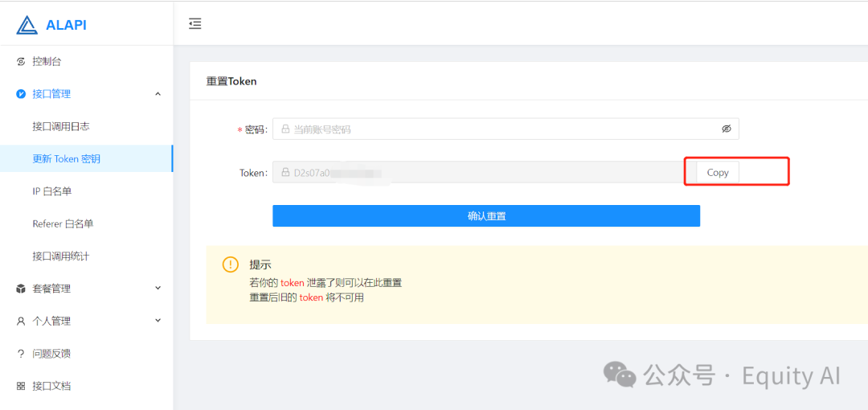Open the 接口文档 menu item
This screenshot has height=410, width=868.
pos(86,386)
